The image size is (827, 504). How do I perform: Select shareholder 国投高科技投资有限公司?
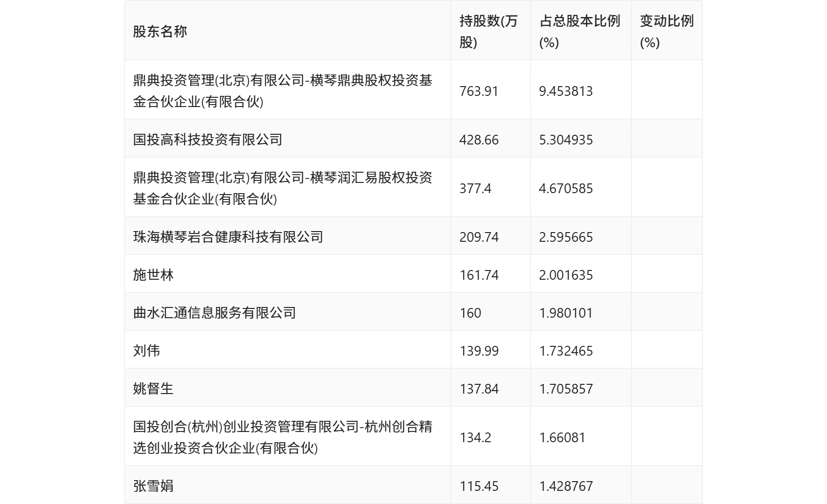208,140
